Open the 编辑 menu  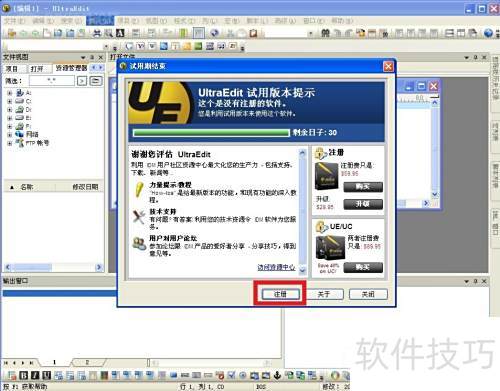coord(43,21)
